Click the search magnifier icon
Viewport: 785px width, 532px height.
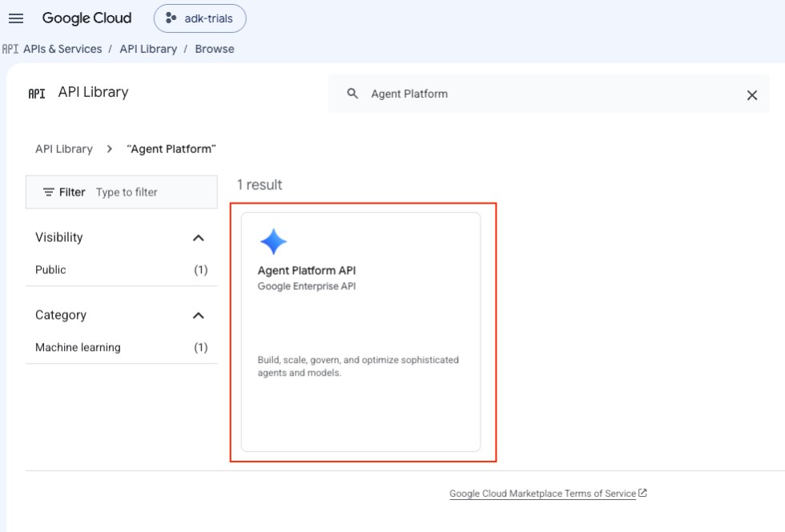point(352,94)
